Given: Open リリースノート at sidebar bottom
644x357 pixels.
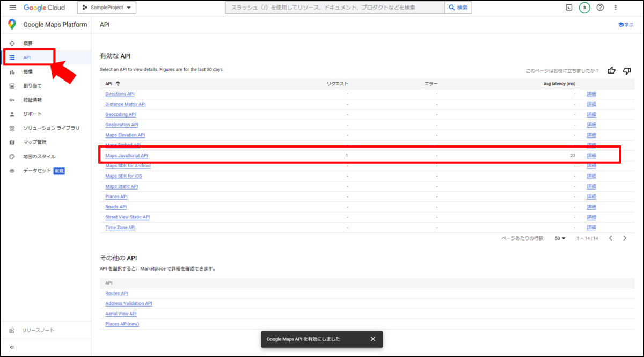Looking at the screenshot, I should click(38, 330).
